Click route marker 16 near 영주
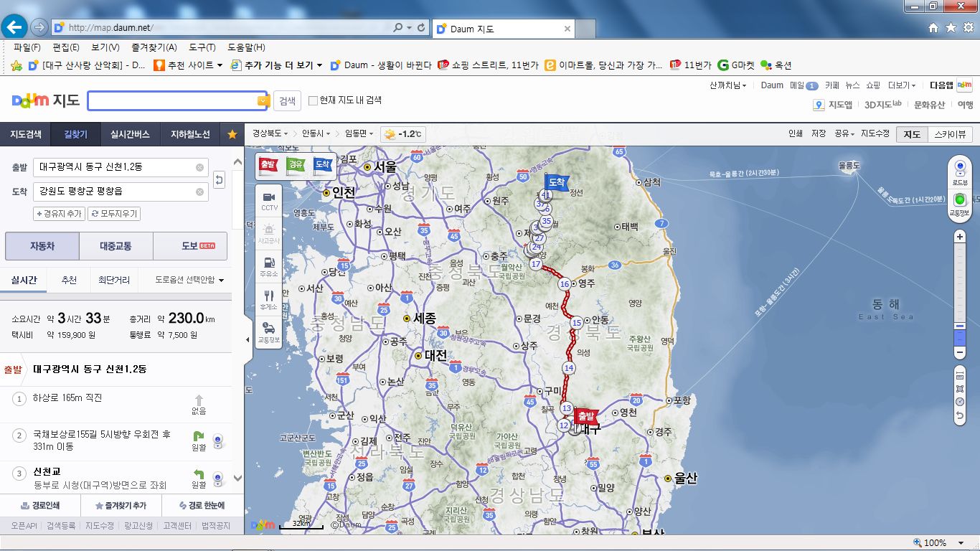This screenshot has width=980, height=551. point(565,284)
